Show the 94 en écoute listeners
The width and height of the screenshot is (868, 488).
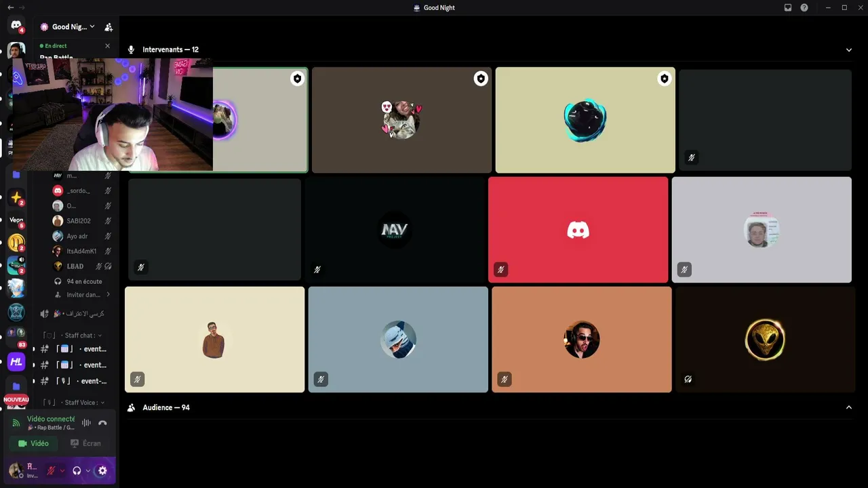(x=79, y=281)
